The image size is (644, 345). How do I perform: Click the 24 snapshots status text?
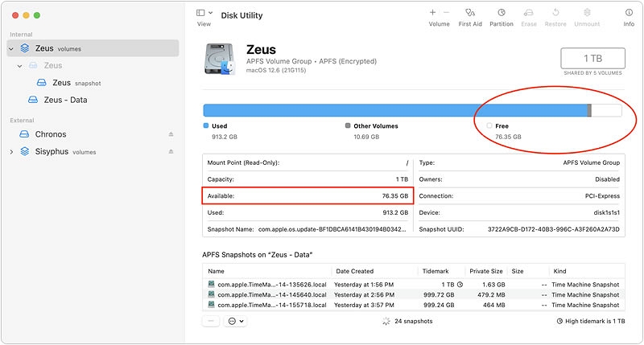coord(413,321)
